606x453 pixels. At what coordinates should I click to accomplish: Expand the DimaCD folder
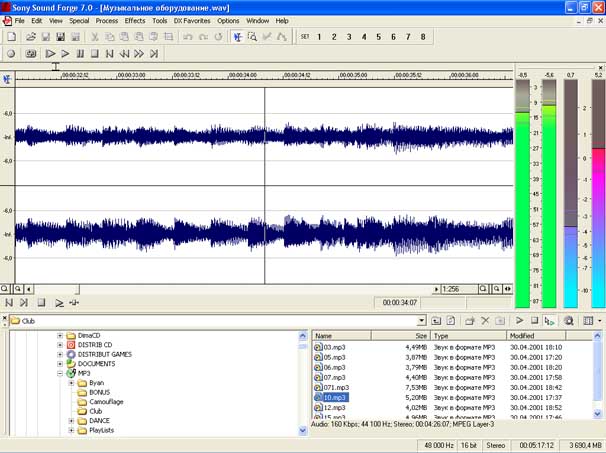(60, 335)
